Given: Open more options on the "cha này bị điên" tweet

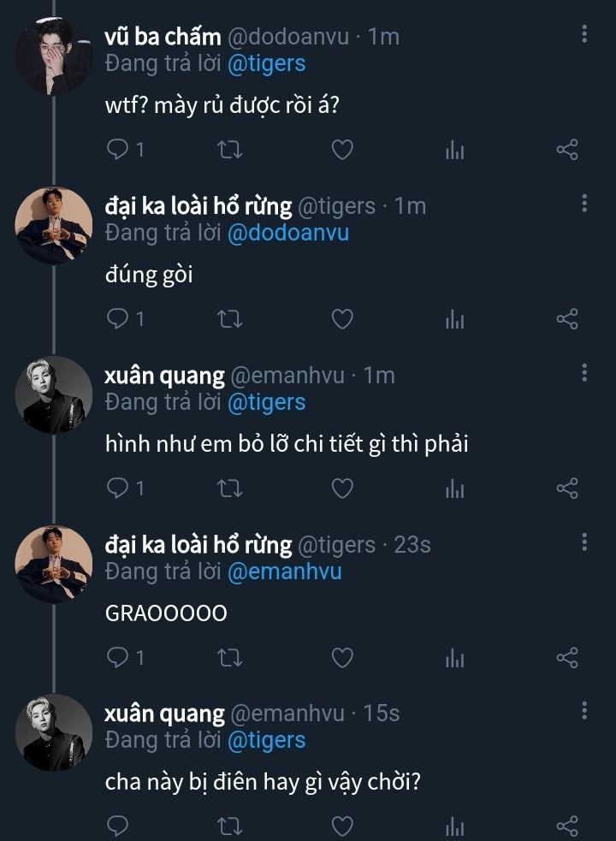Looking at the screenshot, I should pyautogui.click(x=584, y=711).
